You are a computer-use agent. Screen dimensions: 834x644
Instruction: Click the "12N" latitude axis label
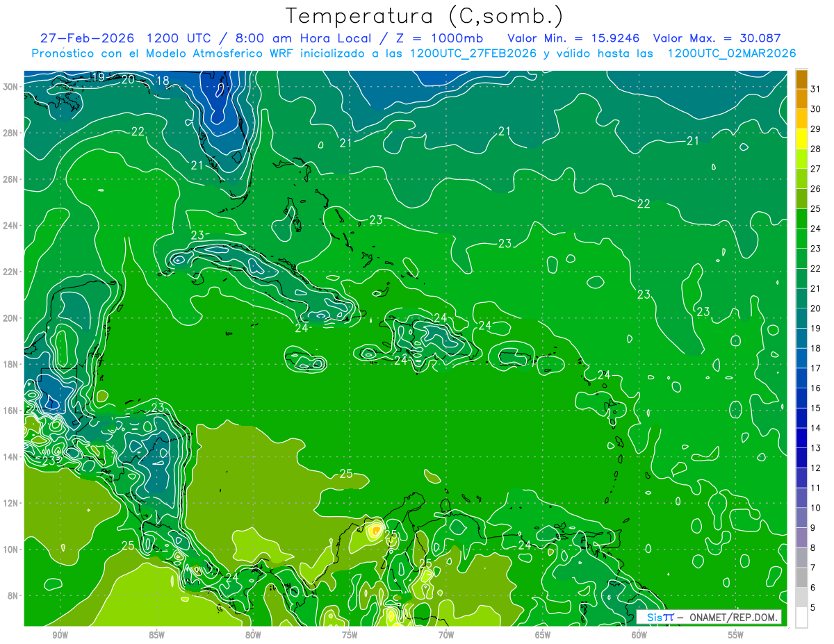(x=11, y=503)
